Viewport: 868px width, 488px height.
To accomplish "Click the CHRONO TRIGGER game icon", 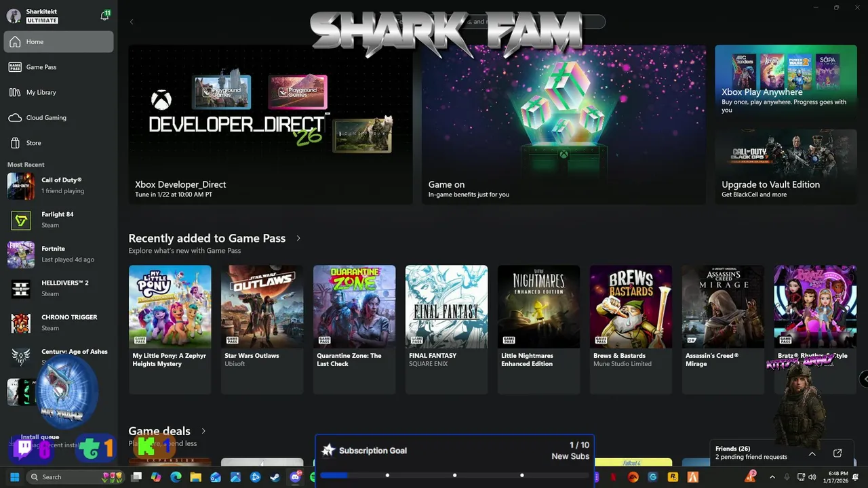I will pyautogui.click(x=21, y=323).
